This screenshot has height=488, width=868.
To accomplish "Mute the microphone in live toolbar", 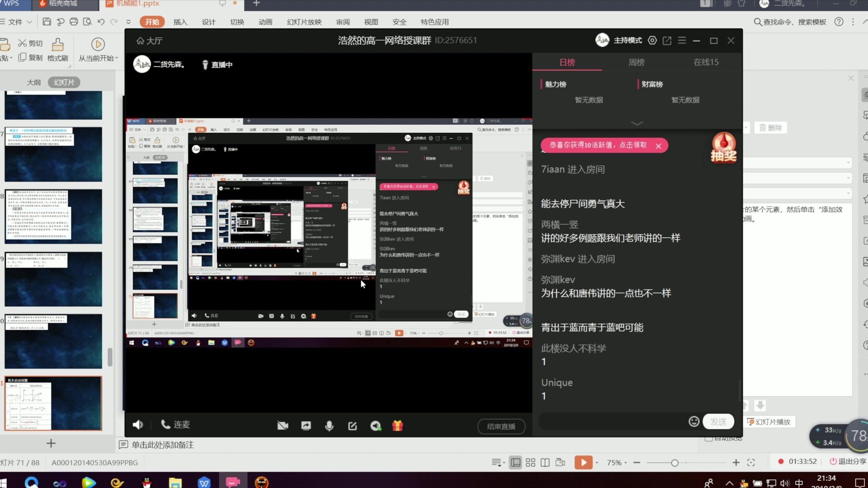I will (329, 426).
